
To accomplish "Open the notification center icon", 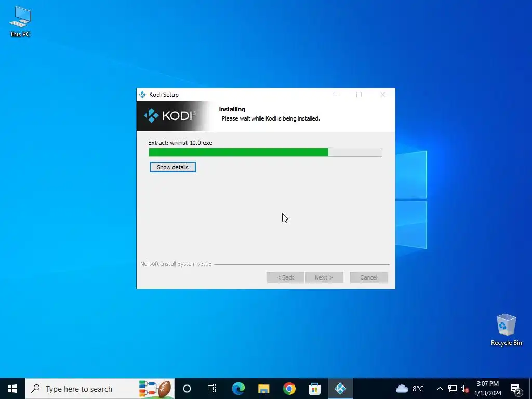I will click(x=516, y=389).
